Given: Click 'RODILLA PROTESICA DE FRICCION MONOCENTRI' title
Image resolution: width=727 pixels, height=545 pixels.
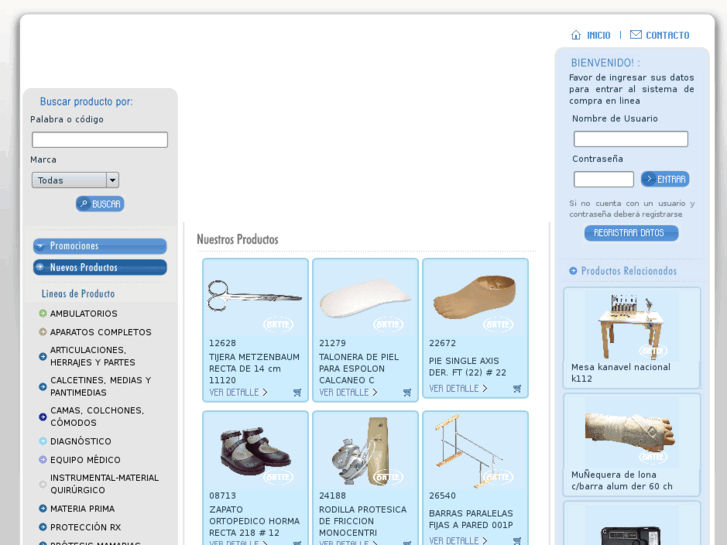Looking at the screenshot, I should (363, 521).
